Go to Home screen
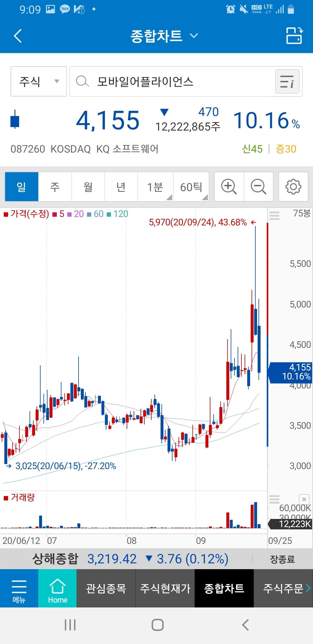 [x=57, y=588]
